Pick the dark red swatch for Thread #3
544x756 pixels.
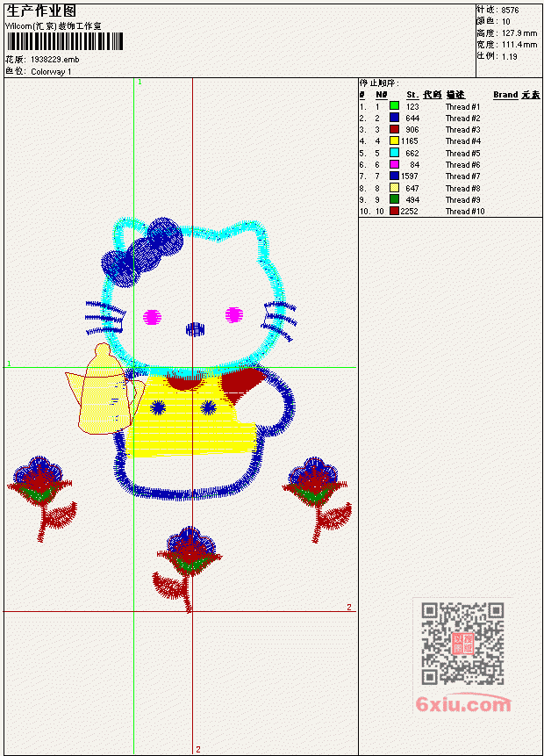[394, 129]
